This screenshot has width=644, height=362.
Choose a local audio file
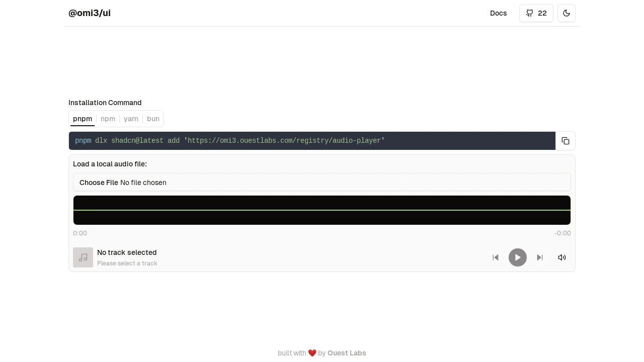click(x=322, y=183)
